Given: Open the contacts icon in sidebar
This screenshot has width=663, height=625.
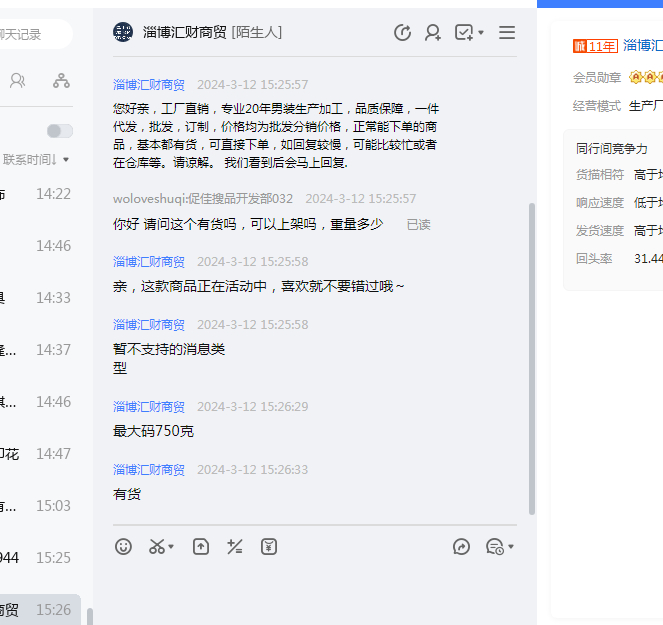Looking at the screenshot, I should tap(17, 81).
